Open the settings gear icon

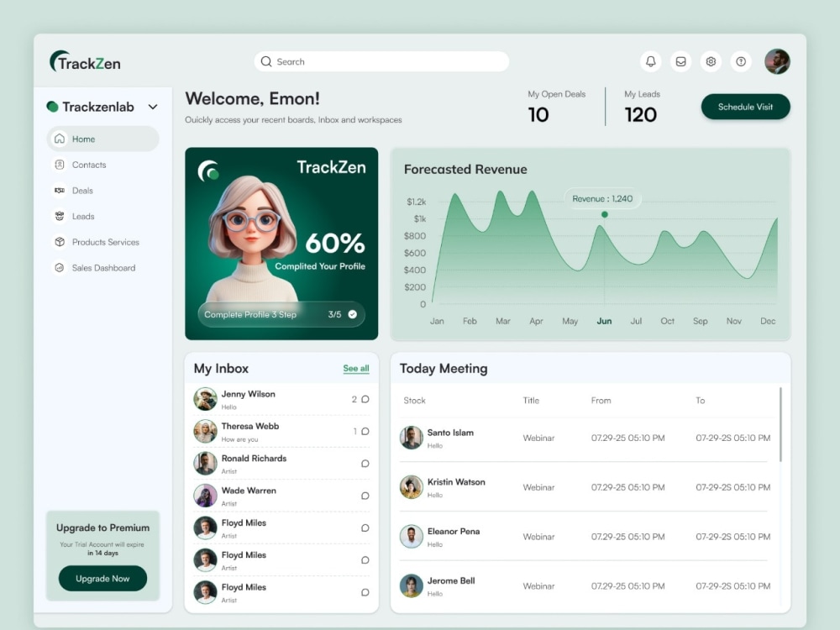[711, 61]
